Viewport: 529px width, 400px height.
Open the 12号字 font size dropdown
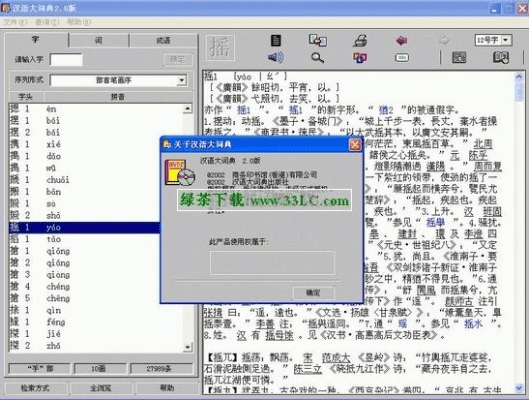[x=505, y=40]
